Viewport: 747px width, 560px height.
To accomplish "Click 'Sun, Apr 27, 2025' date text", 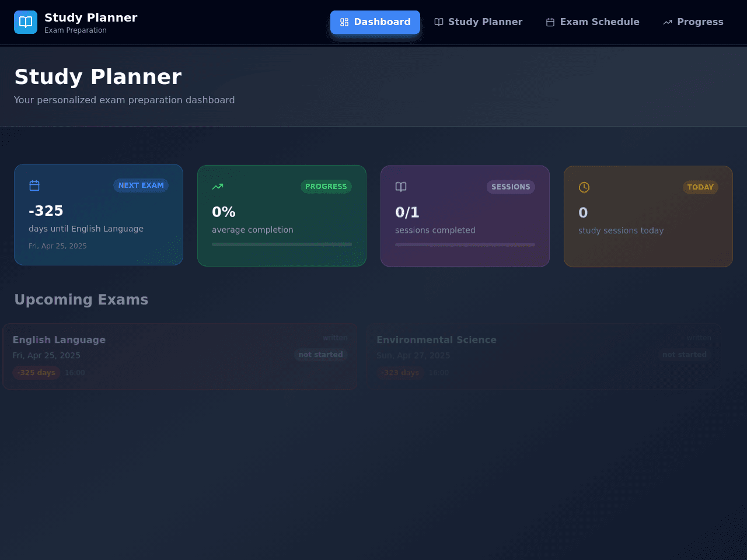I will [413, 355].
